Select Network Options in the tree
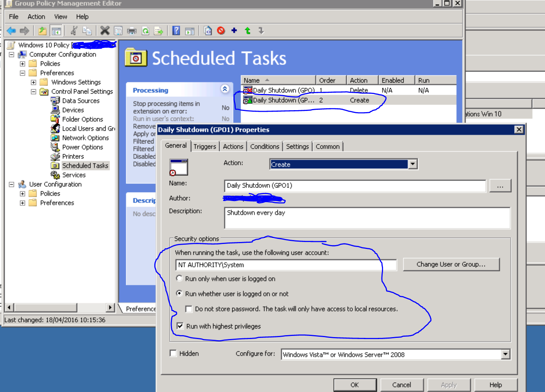This screenshot has height=392, width=545. click(85, 138)
